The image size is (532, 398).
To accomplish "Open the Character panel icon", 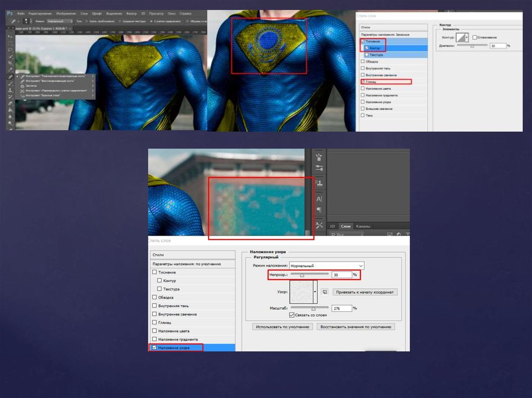I will [x=319, y=199].
